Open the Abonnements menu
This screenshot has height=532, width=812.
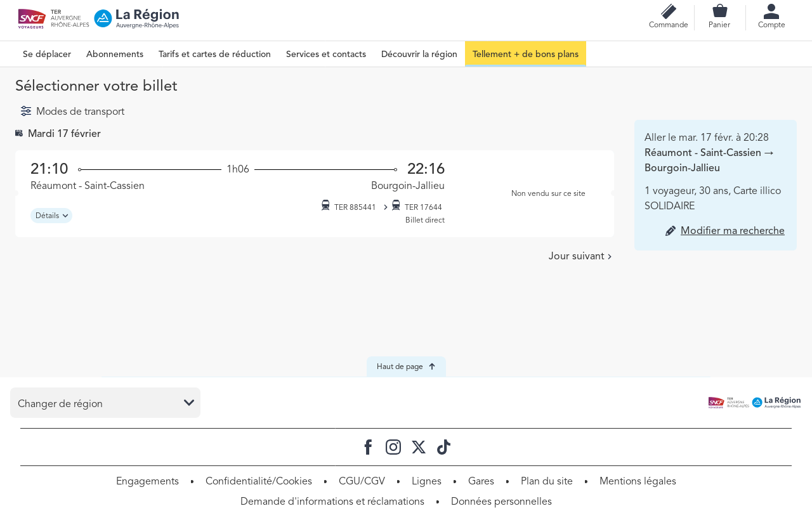pyautogui.click(x=115, y=54)
